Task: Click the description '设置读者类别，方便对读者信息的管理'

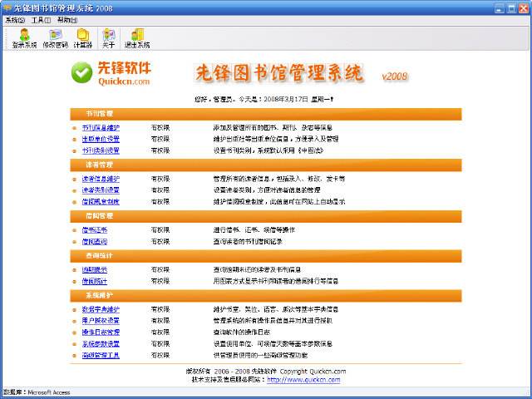Action: [x=267, y=190]
